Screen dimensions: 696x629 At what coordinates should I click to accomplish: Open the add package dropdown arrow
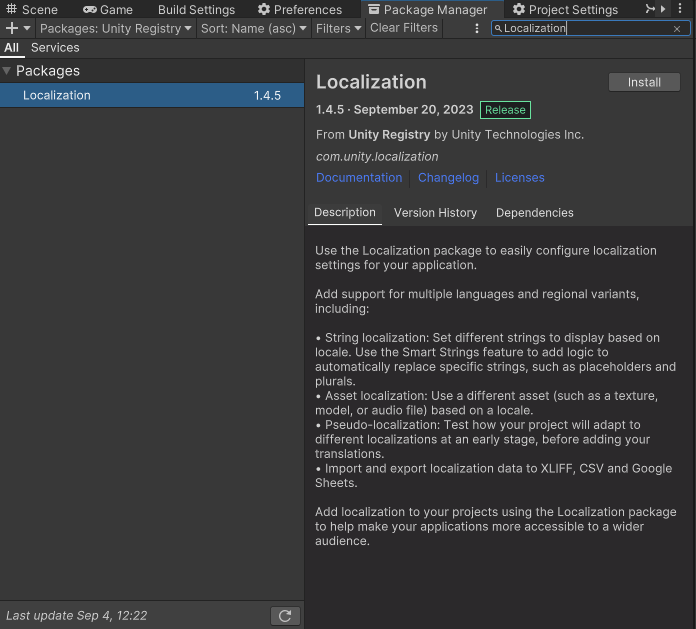tap(27, 28)
